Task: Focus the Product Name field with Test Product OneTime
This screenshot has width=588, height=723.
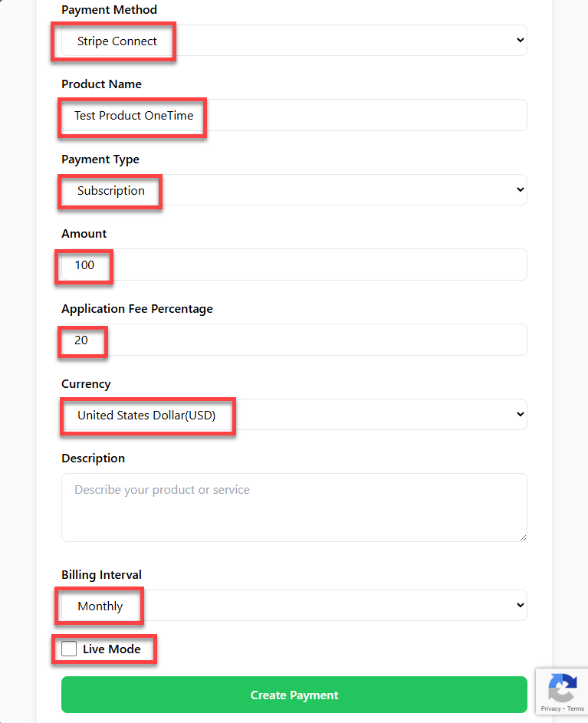Action: pos(294,116)
